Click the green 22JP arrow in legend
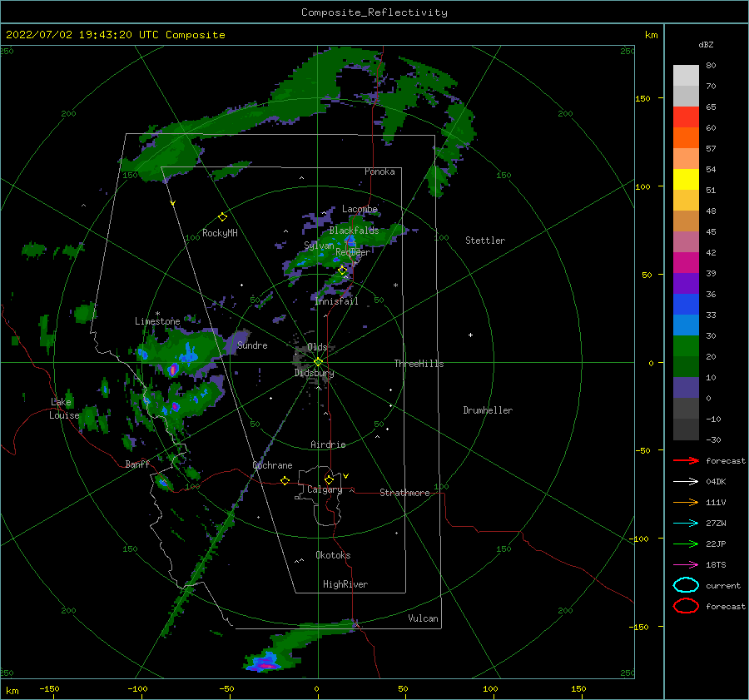This screenshot has width=749, height=700. tap(686, 544)
